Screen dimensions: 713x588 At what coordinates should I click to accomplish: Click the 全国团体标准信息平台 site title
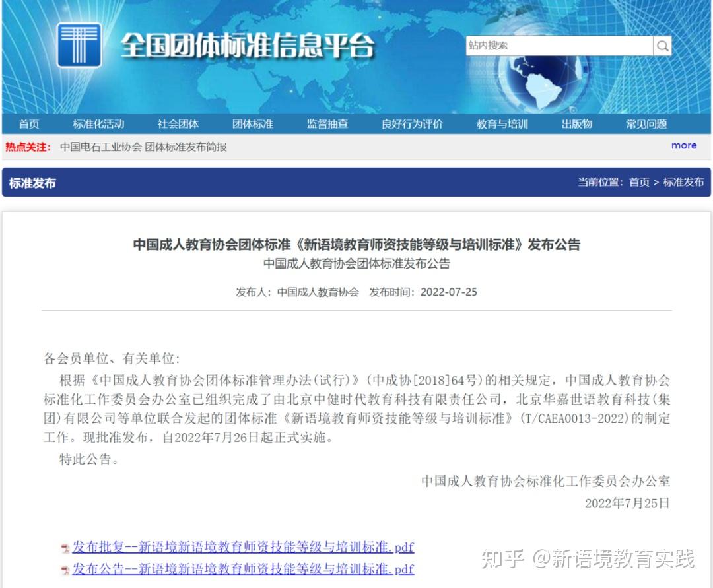(248, 46)
